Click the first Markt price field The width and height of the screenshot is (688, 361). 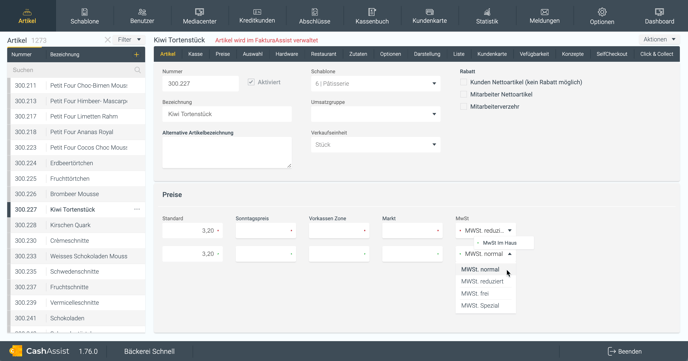click(x=412, y=230)
